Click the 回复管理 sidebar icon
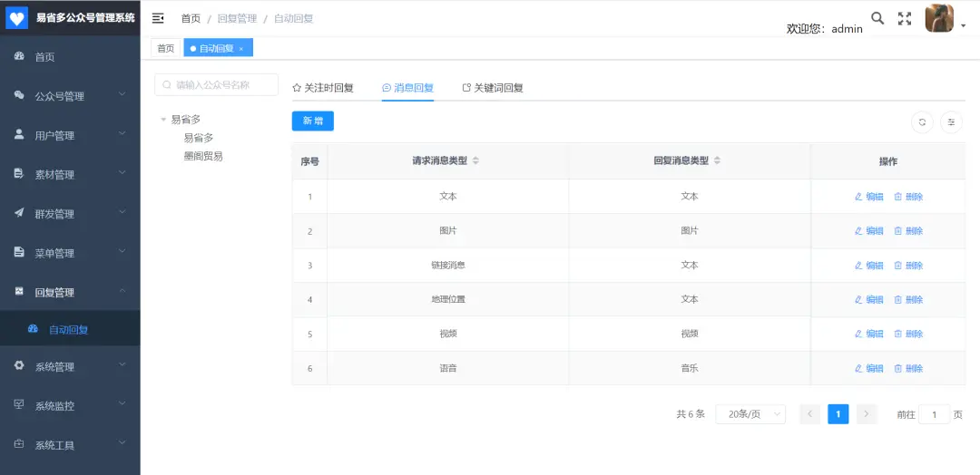This screenshot has width=980, height=475. click(x=19, y=292)
